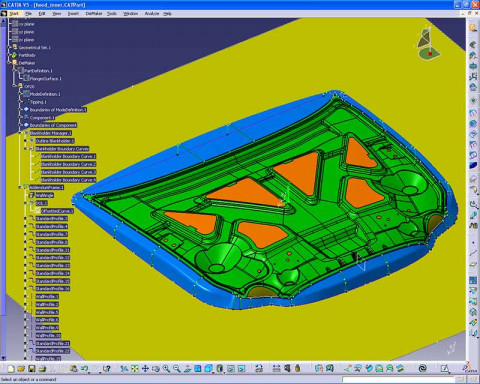Click the Cut scissors icon
Image resolution: width=480 pixels, height=384 pixels.
(53, 368)
